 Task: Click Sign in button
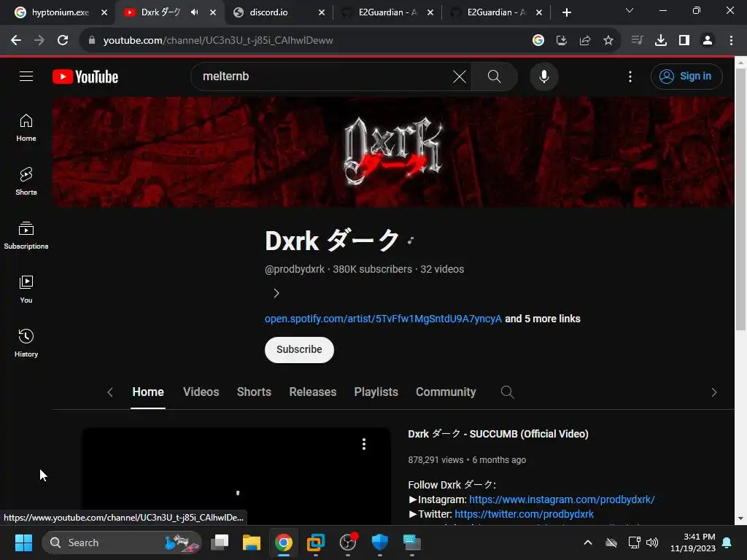[x=686, y=76]
